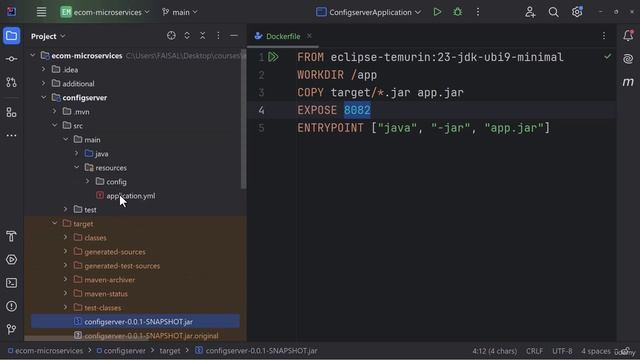This screenshot has height=360, width=640.
Task: Select opened file locate icon
Action: coord(171,36)
